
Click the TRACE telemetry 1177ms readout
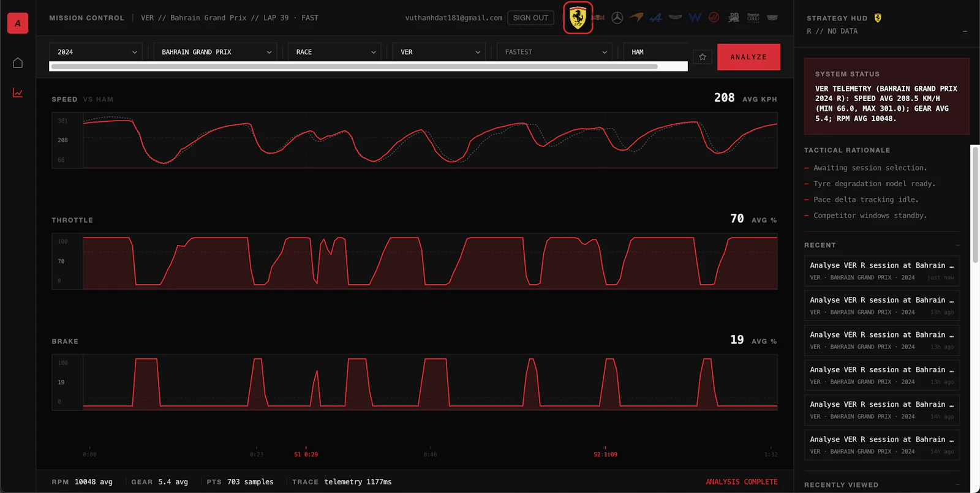point(342,482)
